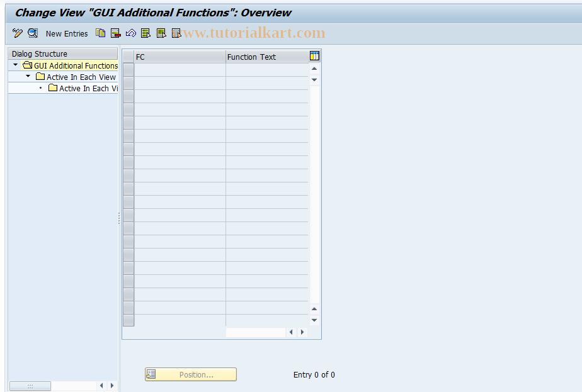582x392 pixels.
Task: Click the Select Block icon
Action: click(x=161, y=33)
